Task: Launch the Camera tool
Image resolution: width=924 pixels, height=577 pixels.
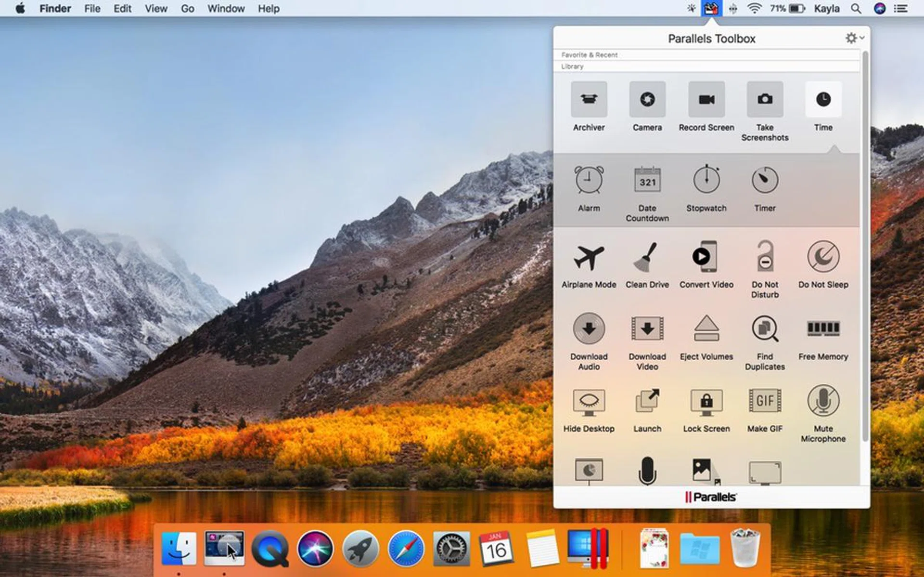Action: click(647, 100)
